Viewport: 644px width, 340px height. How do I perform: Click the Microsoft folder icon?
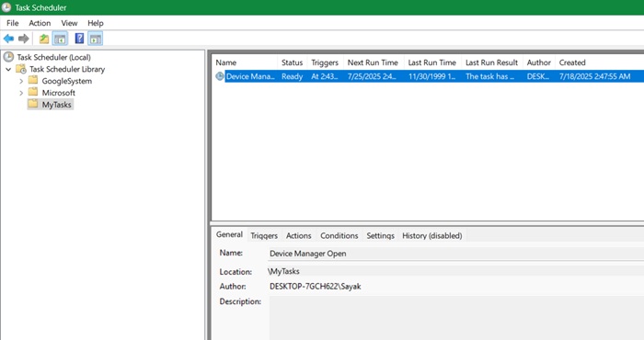coord(33,92)
